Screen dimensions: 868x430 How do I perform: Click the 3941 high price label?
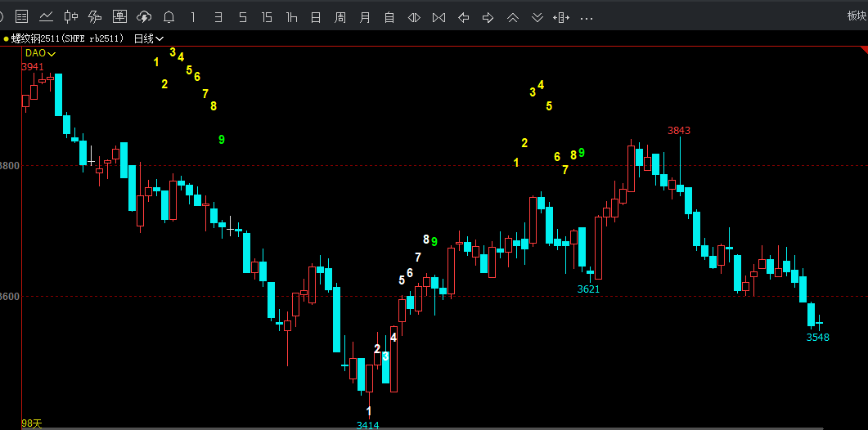[33, 67]
